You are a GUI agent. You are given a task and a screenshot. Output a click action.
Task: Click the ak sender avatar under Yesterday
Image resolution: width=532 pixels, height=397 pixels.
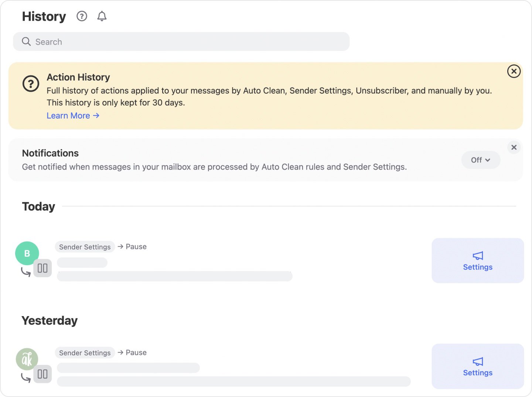tap(27, 359)
